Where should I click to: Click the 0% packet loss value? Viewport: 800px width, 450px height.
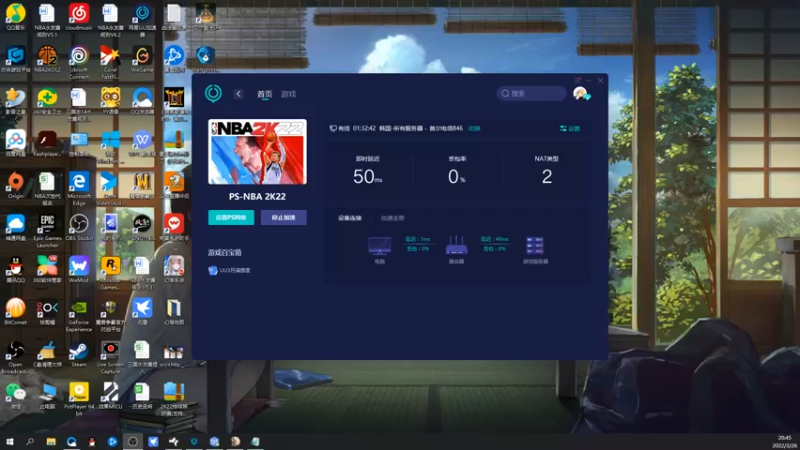(x=457, y=177)
